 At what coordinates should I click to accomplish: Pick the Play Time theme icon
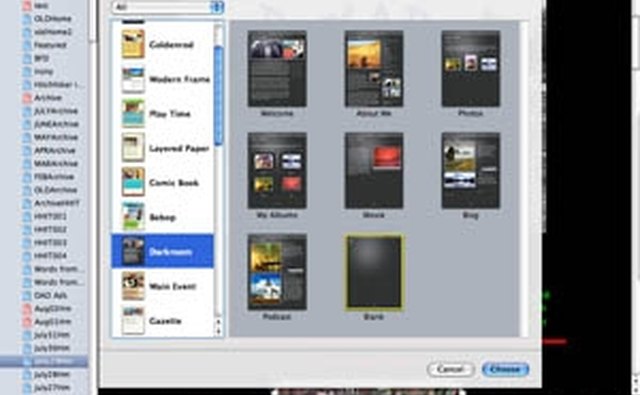(133, 113)
